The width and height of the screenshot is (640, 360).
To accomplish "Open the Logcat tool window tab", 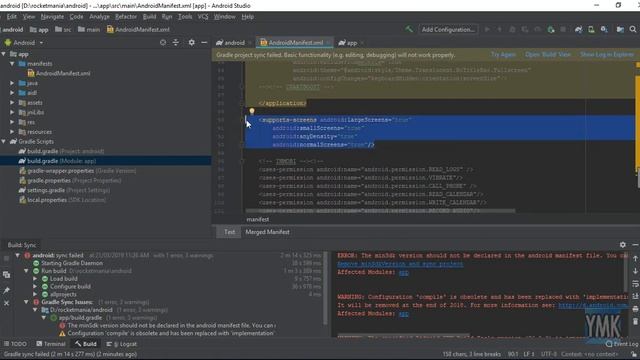I will tap(122, 344).
